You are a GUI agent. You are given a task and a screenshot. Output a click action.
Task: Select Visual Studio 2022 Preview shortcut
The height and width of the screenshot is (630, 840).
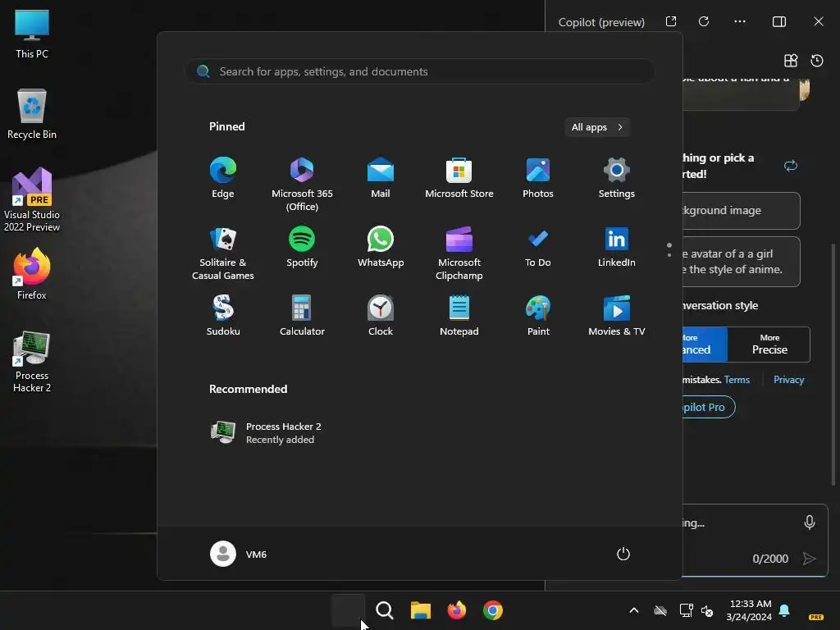point(32,200)
